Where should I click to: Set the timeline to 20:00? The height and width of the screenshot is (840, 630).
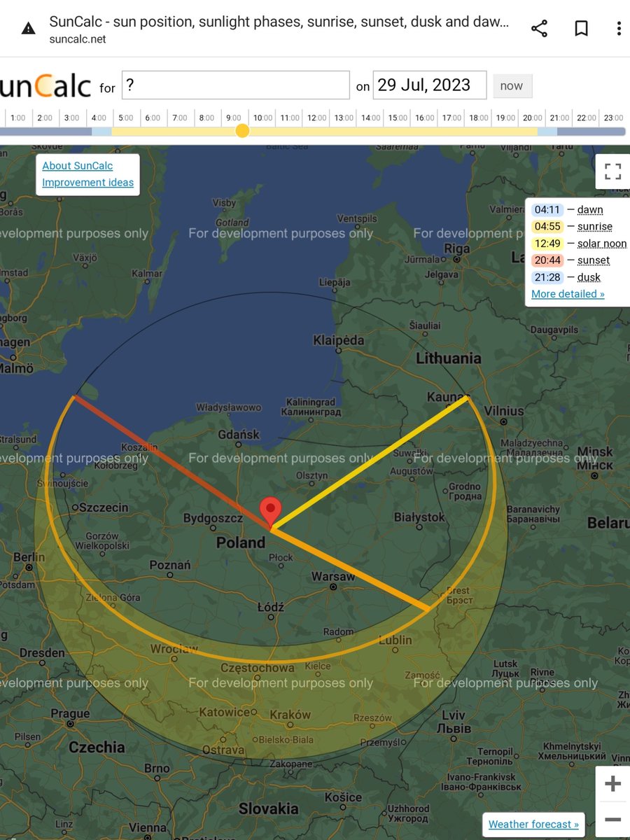tap(533, 118)
